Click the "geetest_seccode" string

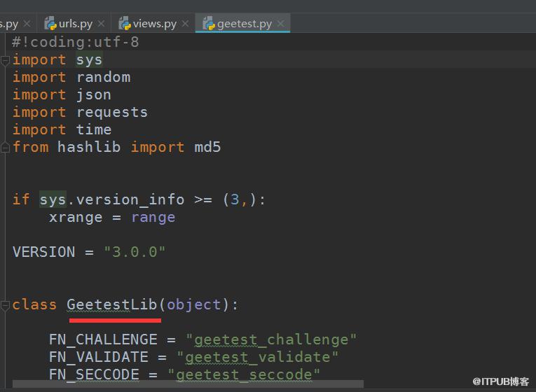pyautogui.click(x=244, y=374)
